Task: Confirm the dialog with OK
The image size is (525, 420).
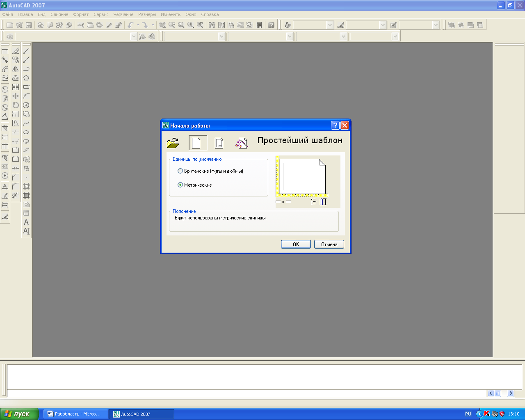Action: (x=296, y=244)
